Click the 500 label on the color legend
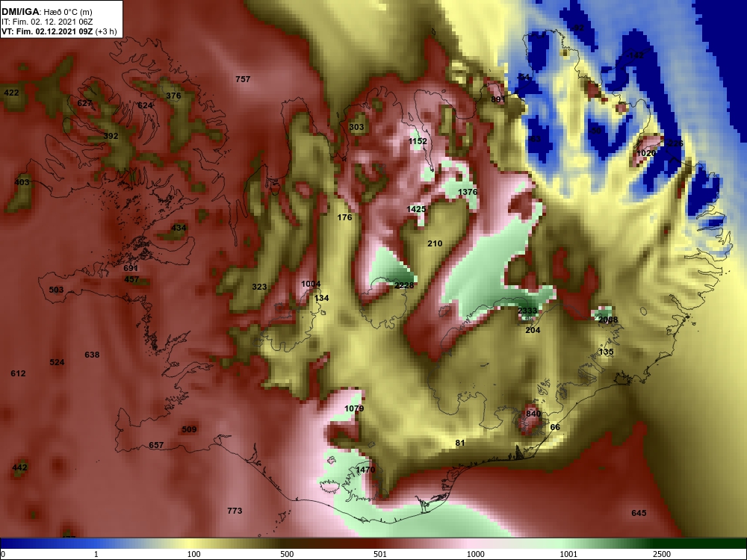Screen dimensions: 747x560 click(287, 554)
